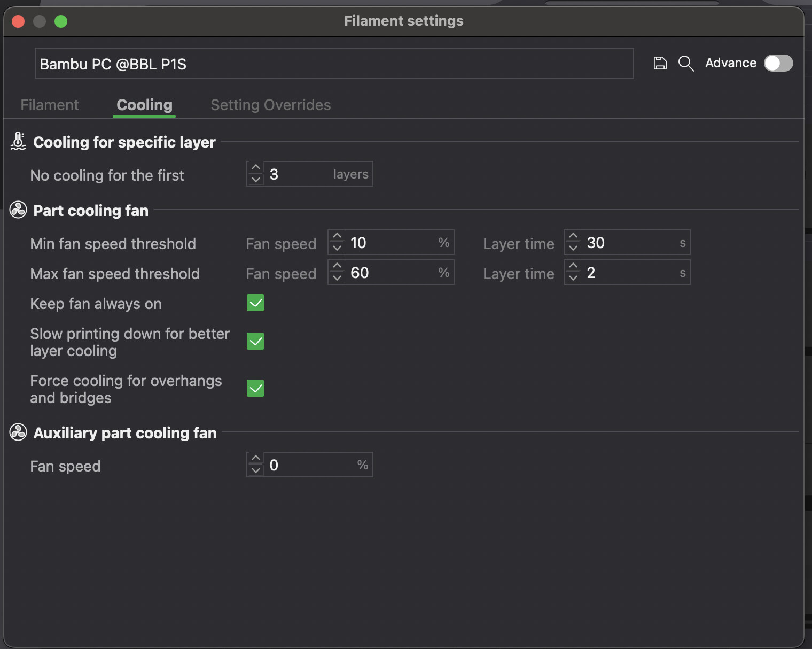Uncheck Slow printing down for better layer cooling
Screen dimensions: 812x649
tap(255, 341)
